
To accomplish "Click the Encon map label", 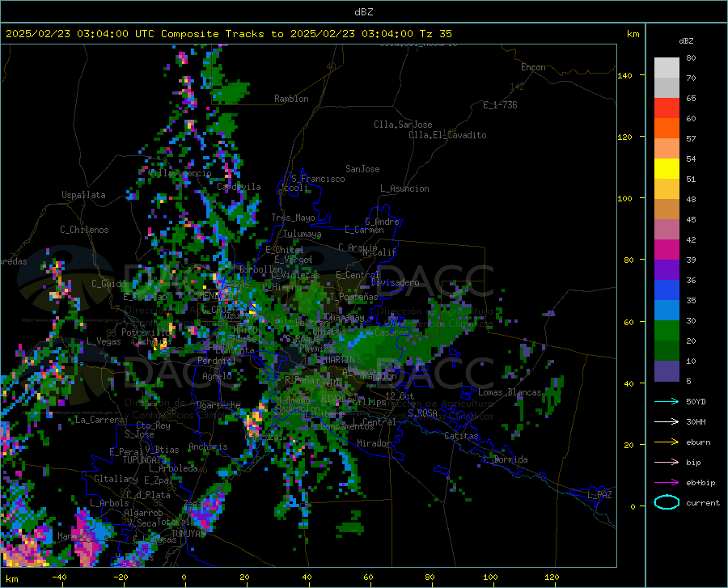I will (x=533, y=67).
